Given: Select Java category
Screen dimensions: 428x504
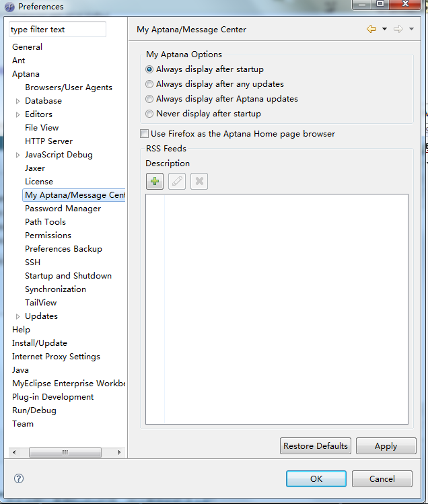Looking at the screenshot, I should coord(20,370).
